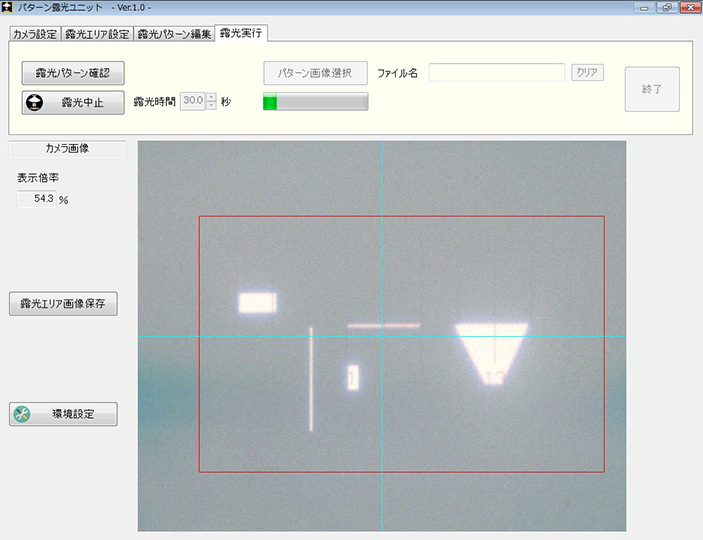Open 環境設定 via the wrench icon
Viewport: 703px width, 540px height.
[24, 414]
